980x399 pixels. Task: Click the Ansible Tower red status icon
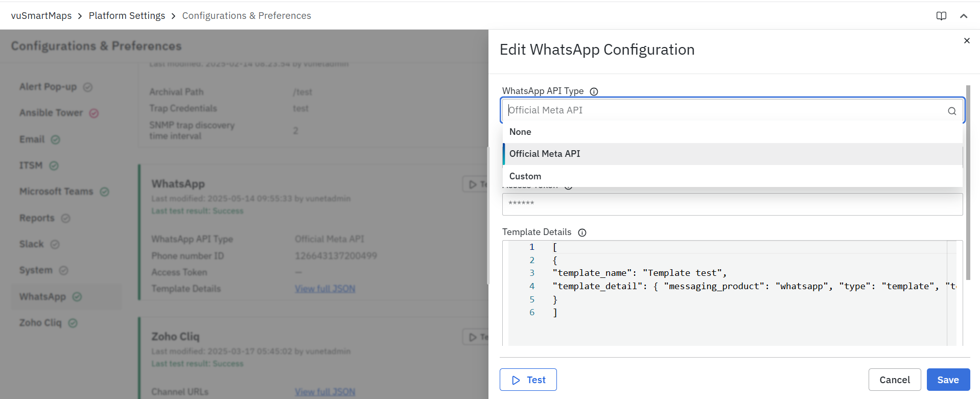click(x=94, y=113)
